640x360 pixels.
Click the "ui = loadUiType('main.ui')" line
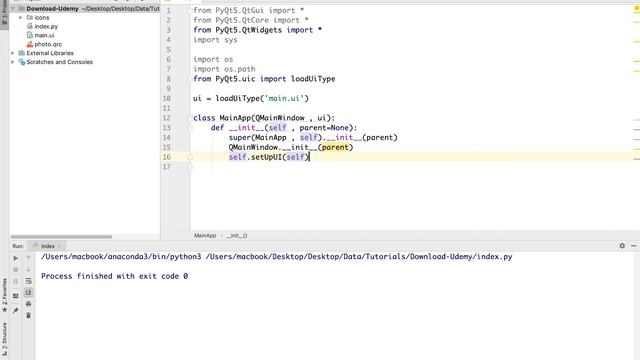[251, 98]
